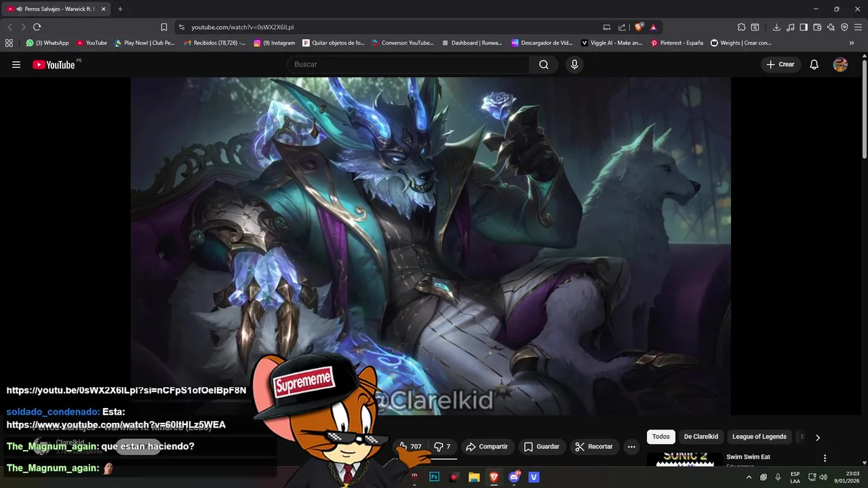Open Pinterest - España bookmark

[x=677, y=43]
